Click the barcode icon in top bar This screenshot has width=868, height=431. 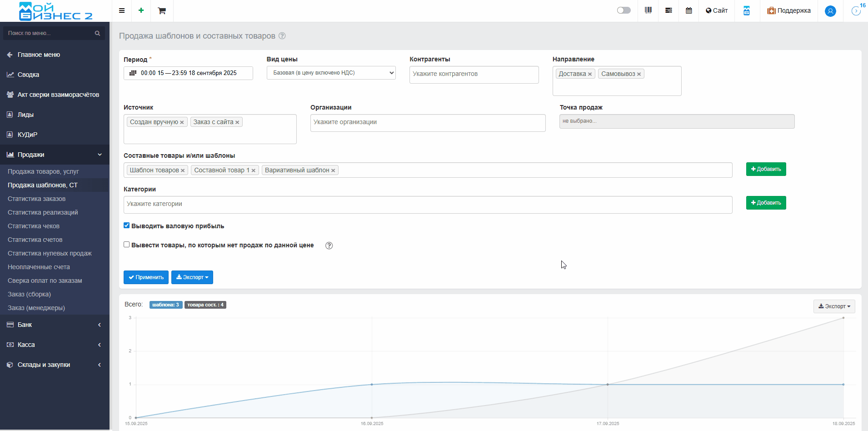coord(648,10)
